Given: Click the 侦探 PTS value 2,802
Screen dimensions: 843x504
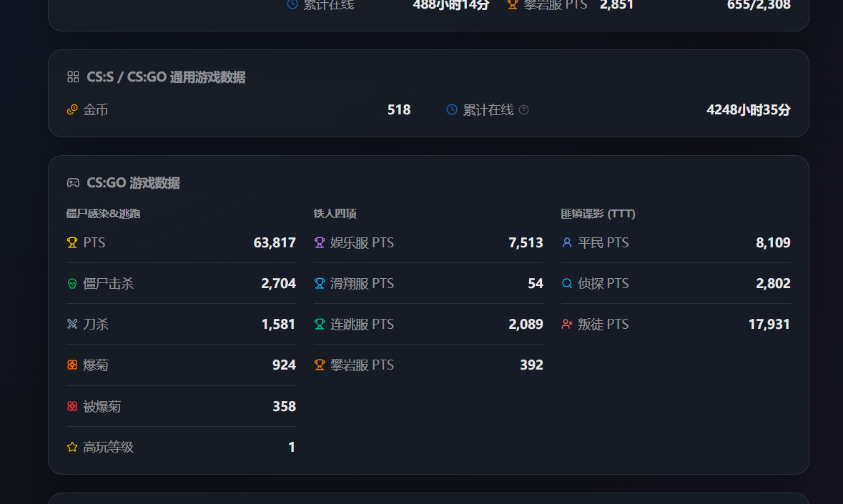Looking at the screenshot, I should point(773,283).
